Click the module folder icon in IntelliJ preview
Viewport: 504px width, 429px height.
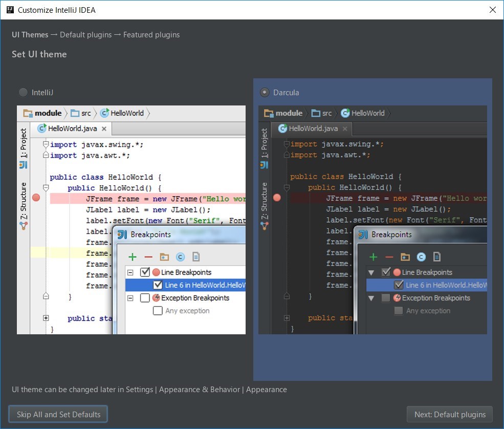(28, 113)
